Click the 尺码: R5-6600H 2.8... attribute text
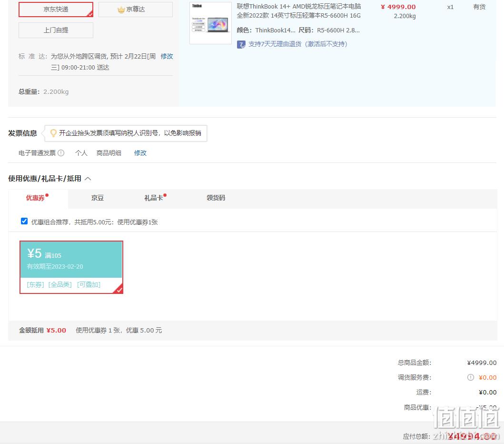The image size is (504, 444). coord(329,30)
